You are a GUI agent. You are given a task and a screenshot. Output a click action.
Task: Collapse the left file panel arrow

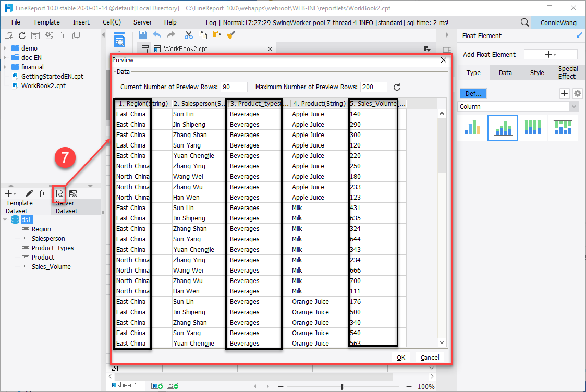point(104,35)
